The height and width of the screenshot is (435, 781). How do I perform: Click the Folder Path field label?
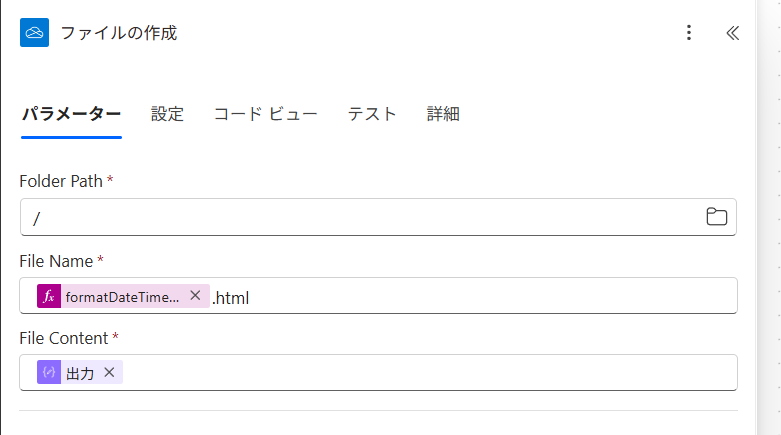pos(61,181)
